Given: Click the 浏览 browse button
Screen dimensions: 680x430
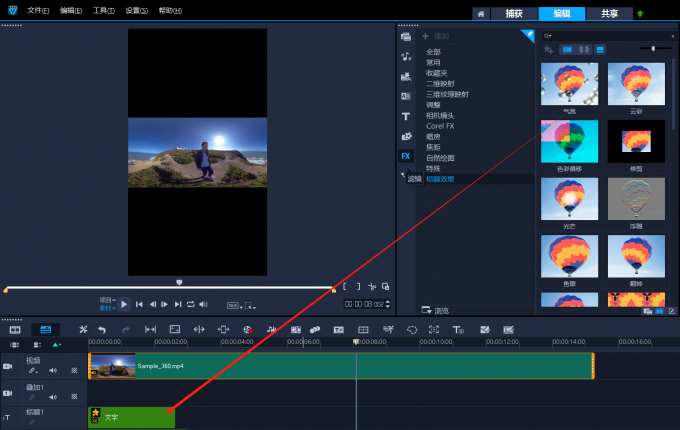Looking at the screenshot, I should pyautogui.click(x=436, y=310).
